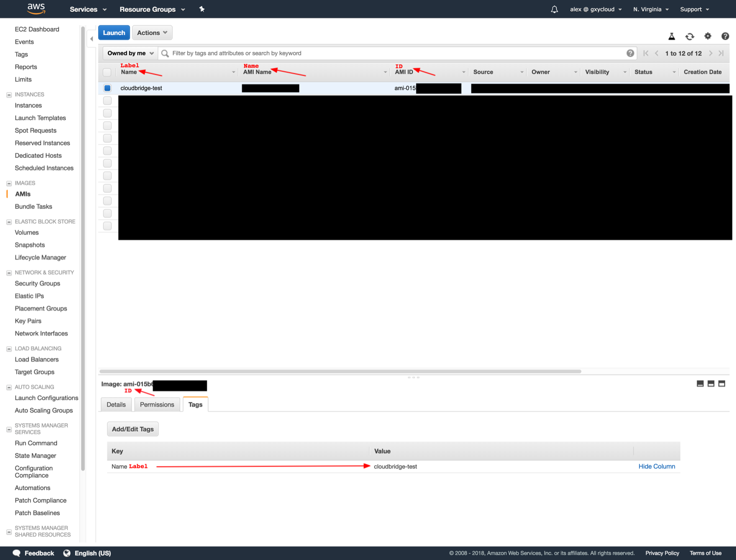The height and width of the screenshot is (560, 736).
Task: Select the cloudbridge-test name cell
Action: click(x=141, y=88)
